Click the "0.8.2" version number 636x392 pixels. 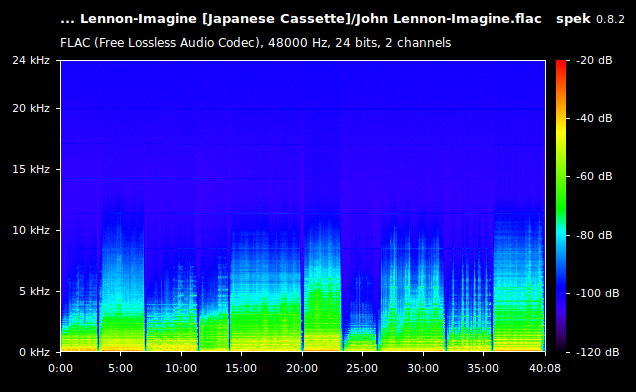point(610,19)
